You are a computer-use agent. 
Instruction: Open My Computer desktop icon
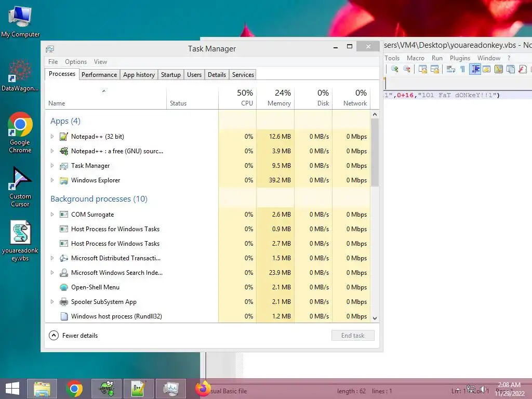pyautogui.click(x=20, y=22)
